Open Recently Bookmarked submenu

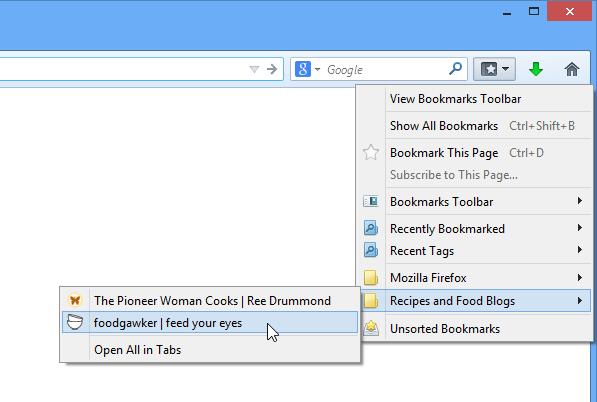point(474,228)
